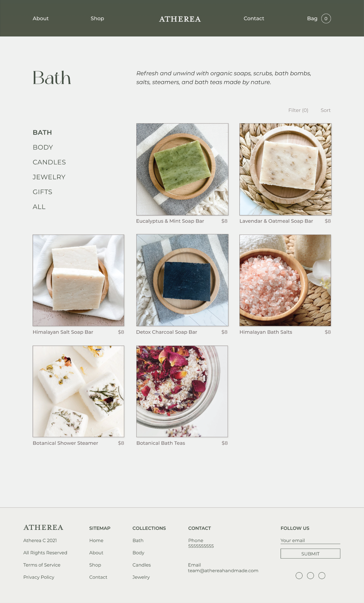Click the last social media circle icon

(x=322, y=576)
